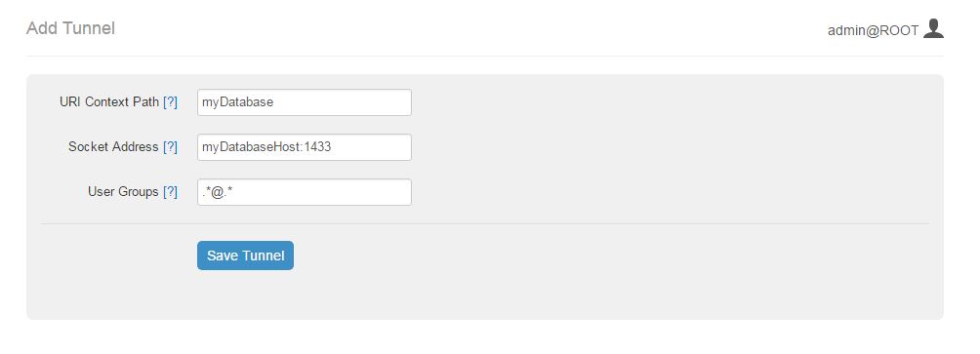Focus the URI Context Path field
This screenshot has width=980, height=354.
(x=305, y=102)
